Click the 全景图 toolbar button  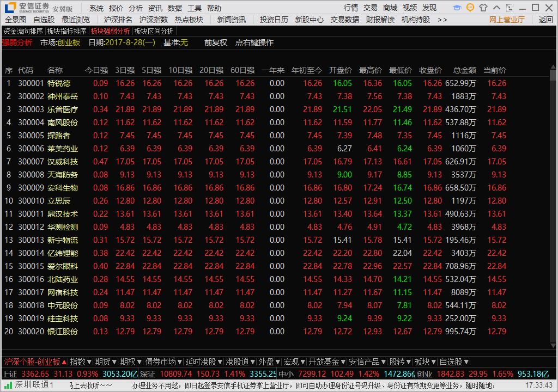point(16,20)
